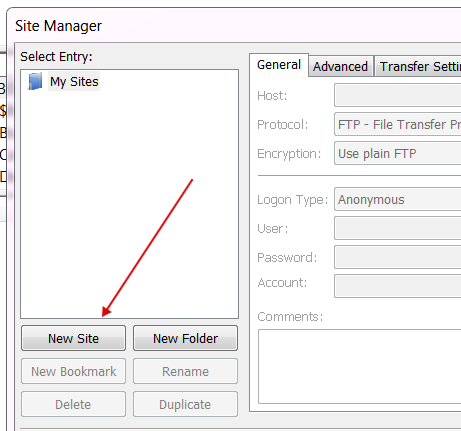The image size is (461, 431).
Task: Open the Encryption dropdown showing plain FTP
Action: [x=398, y=153]
